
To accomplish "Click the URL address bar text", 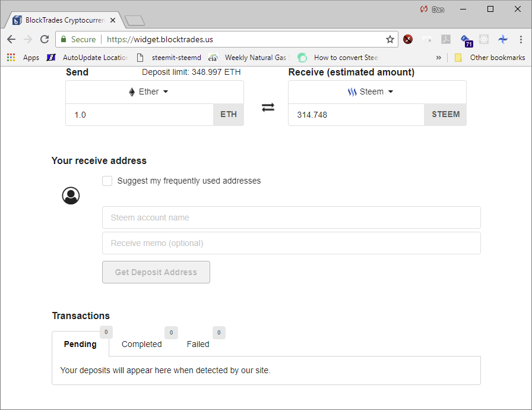I will [160, 39].
